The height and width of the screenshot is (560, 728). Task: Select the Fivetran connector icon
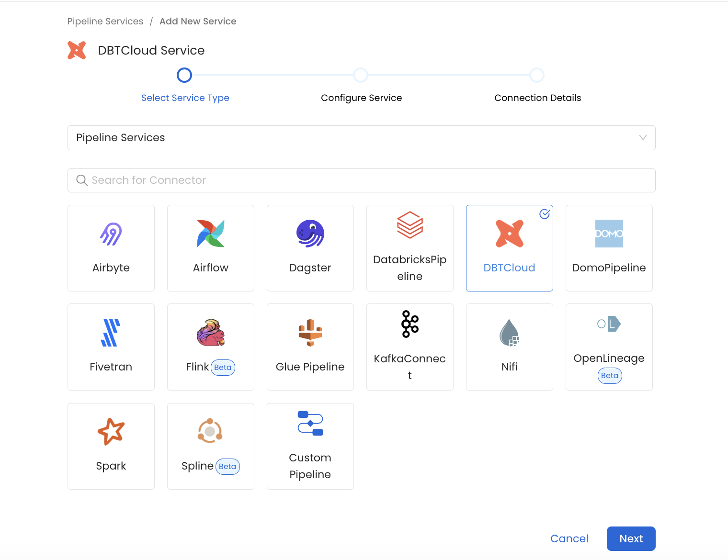111,333
